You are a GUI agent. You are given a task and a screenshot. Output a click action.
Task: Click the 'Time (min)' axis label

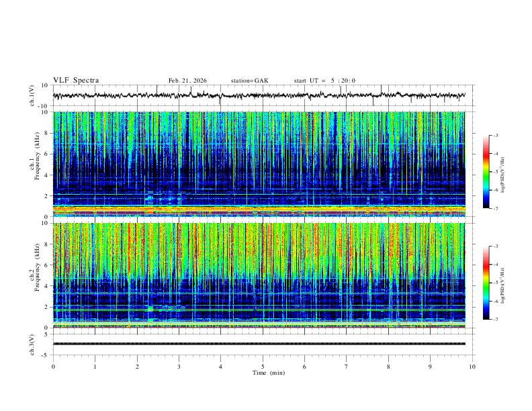pyautogui.click(x=269, y=373)
